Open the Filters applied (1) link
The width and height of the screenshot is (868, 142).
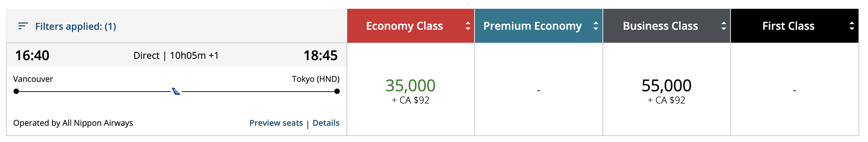tap(75, 26)
